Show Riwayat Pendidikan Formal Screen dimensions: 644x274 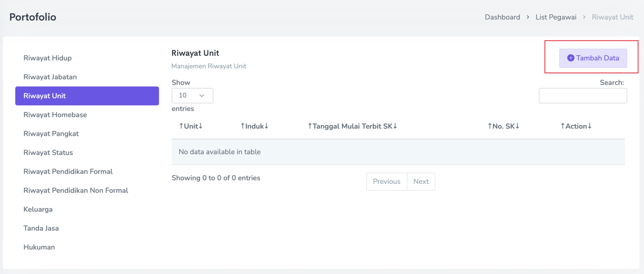click(x=68, y=172)
